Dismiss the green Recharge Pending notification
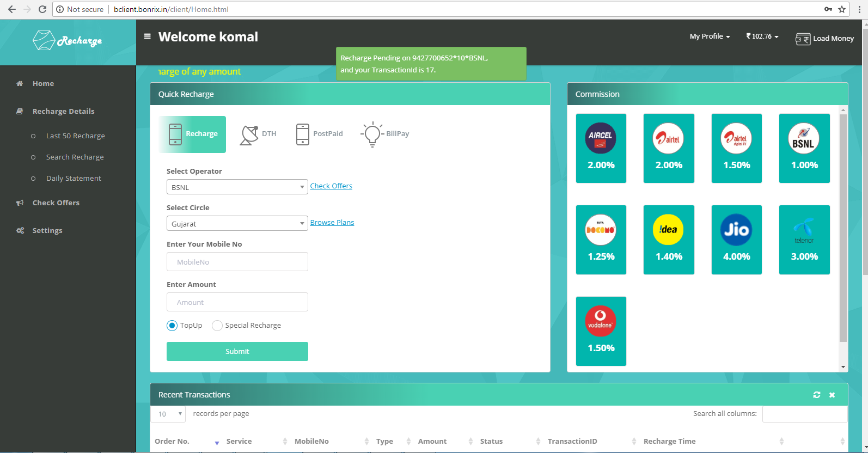 [431, 64]
